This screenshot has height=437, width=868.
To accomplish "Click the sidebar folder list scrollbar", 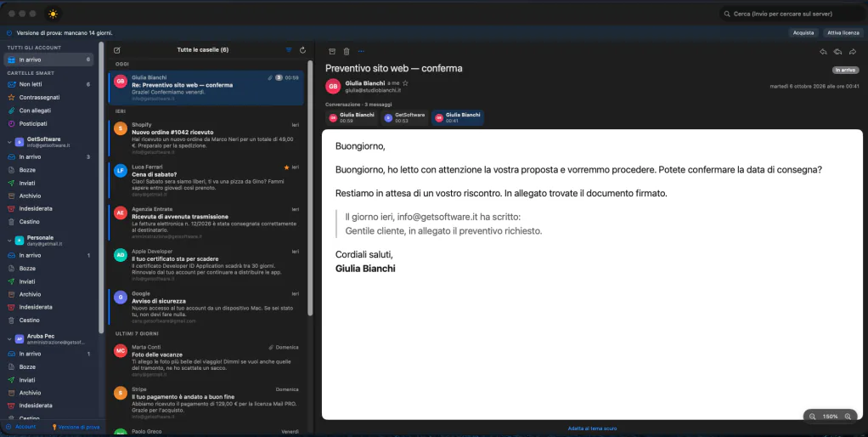I will [x=101, y=187].
